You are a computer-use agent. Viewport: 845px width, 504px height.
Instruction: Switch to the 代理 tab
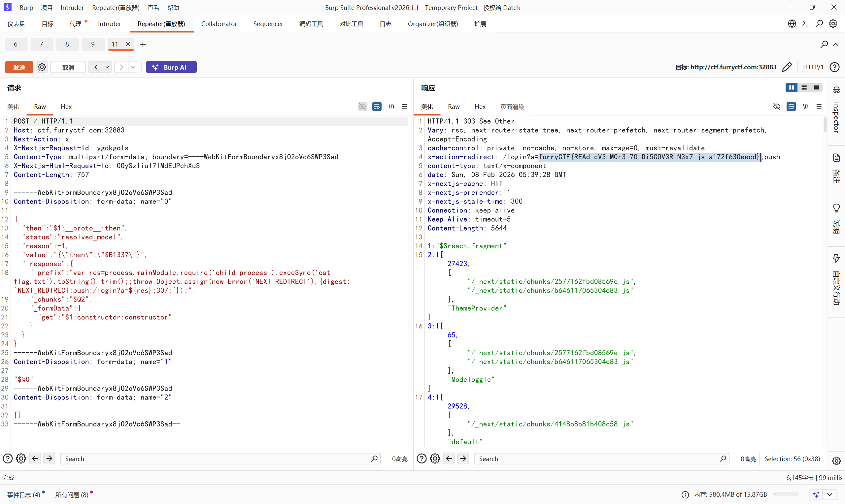point(76,24)
